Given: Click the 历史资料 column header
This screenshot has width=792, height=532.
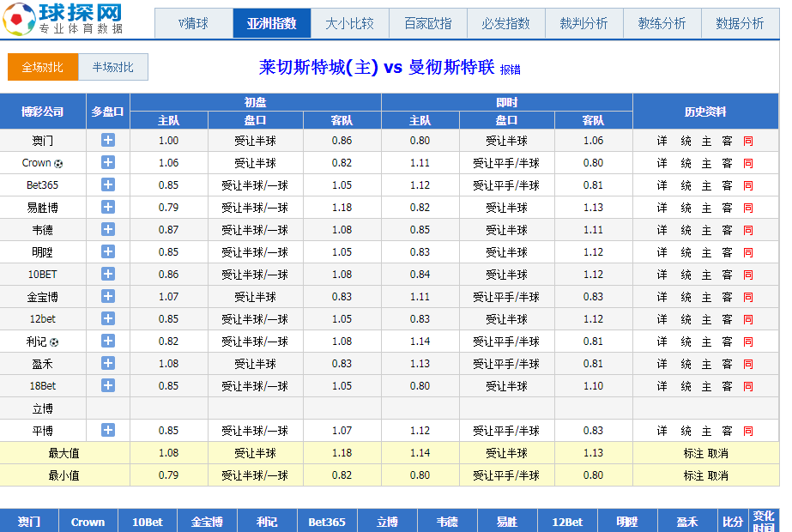Looking at the screenshot, I should pyautogui.click(x=705, y=112).
